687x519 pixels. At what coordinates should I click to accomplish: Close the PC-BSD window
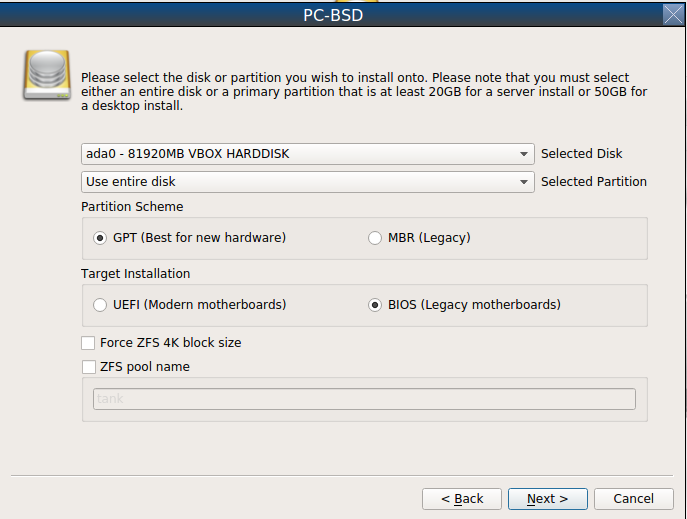673,14
